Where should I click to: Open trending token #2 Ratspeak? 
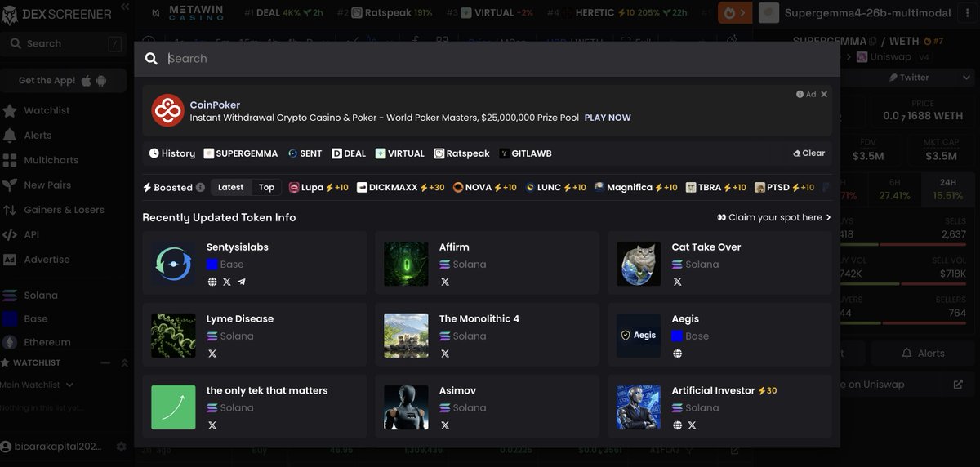click(x=385, y=13)
